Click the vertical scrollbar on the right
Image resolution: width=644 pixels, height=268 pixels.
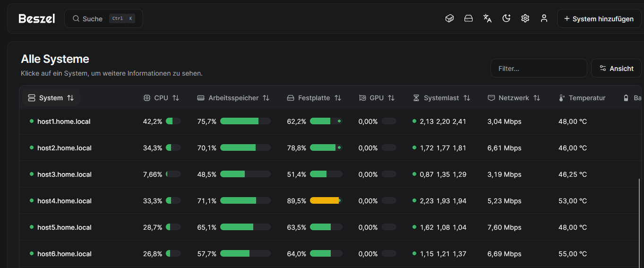(639, 222)
